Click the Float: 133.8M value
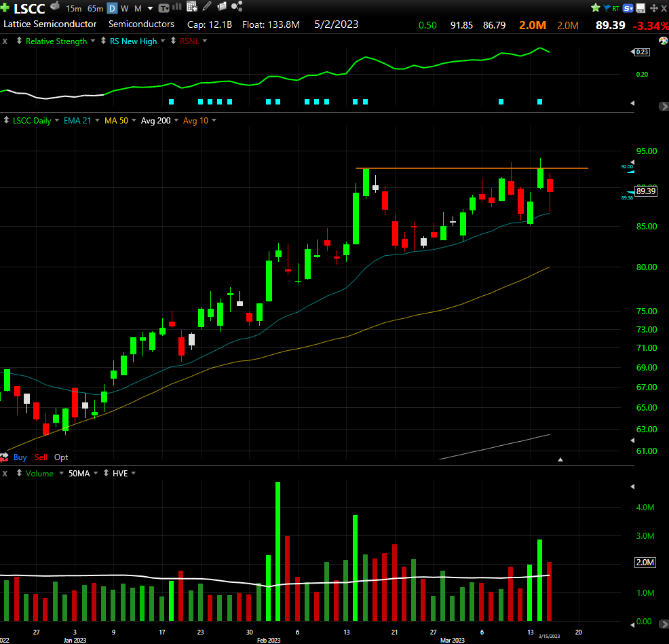The height and width of the screenshot is (644, 669). click(271, 24)
